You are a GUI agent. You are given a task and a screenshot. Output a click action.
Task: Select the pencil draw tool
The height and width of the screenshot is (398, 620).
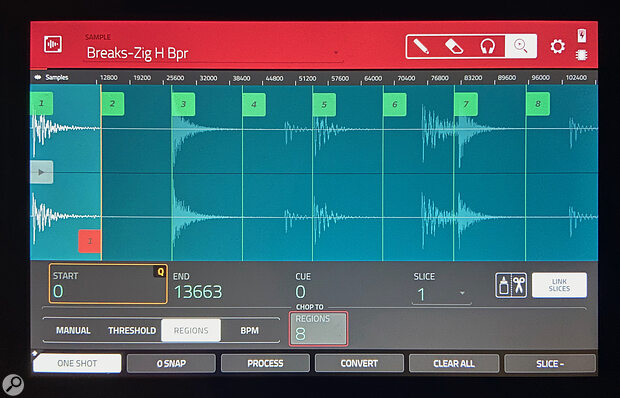[422, 47]
